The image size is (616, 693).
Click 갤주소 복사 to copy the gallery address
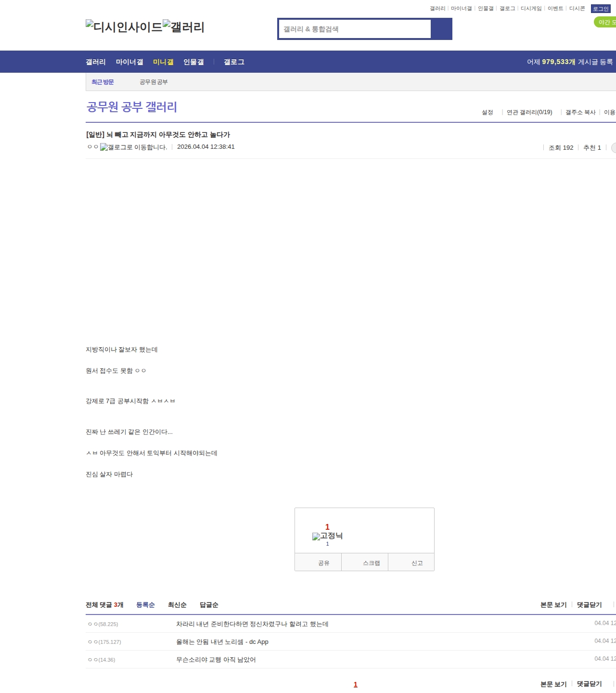click(x=580, y=112)
